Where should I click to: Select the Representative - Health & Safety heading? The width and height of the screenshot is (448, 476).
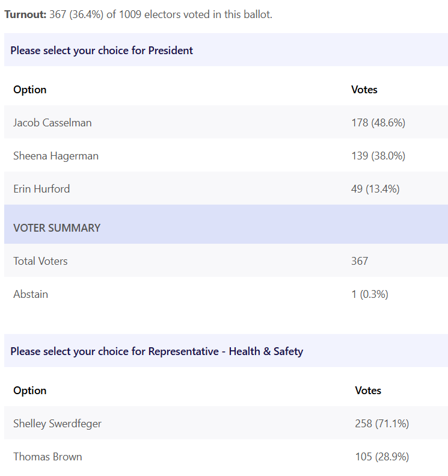pos(157,351)
